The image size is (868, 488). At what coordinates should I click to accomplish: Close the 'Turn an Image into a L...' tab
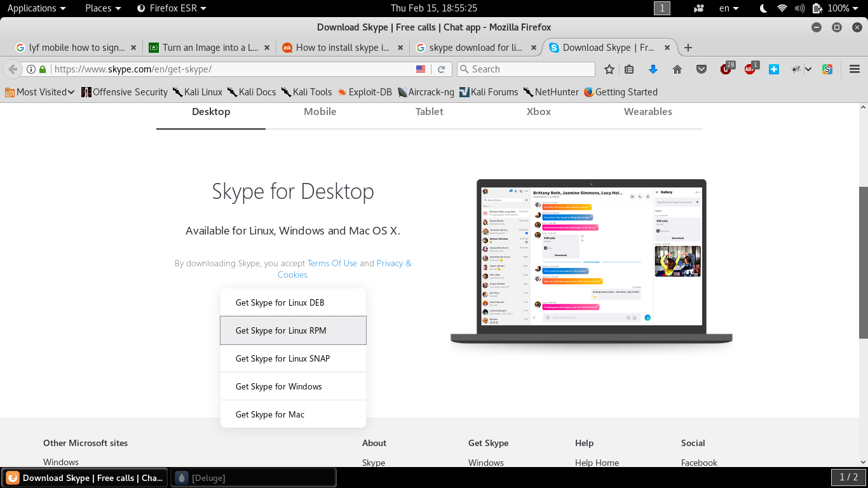pyautogui.click(x=267, y=48)
